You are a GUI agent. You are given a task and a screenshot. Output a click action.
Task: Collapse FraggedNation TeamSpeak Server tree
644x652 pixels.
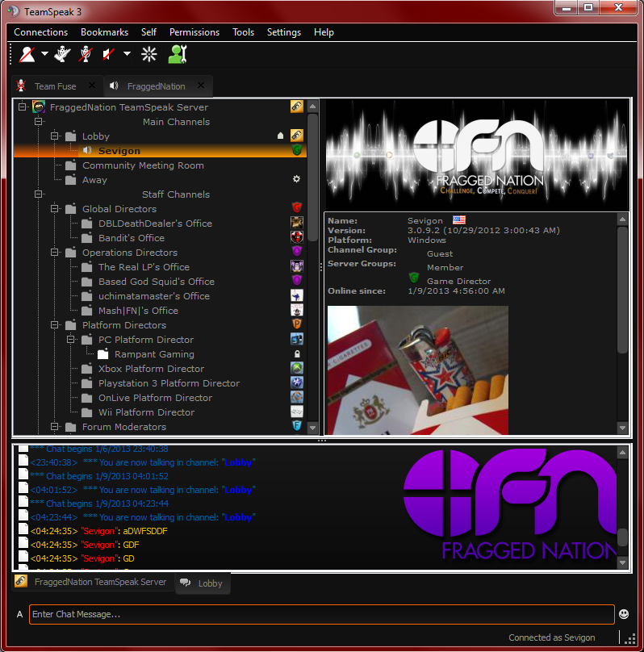tap(22, 107)
